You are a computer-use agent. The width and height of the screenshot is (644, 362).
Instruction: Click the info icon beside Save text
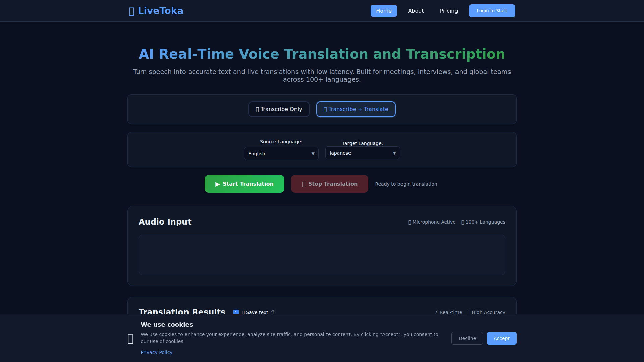pos(273,312)
